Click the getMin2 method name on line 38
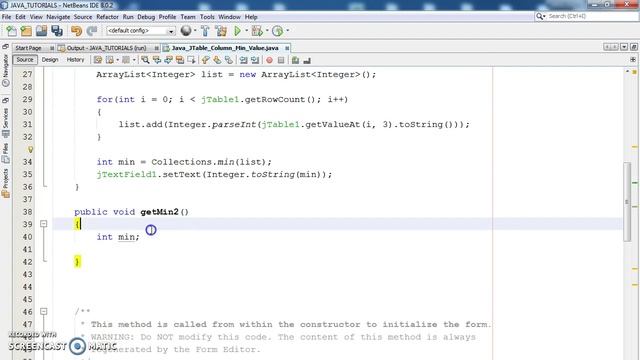 tap(160, 212)
